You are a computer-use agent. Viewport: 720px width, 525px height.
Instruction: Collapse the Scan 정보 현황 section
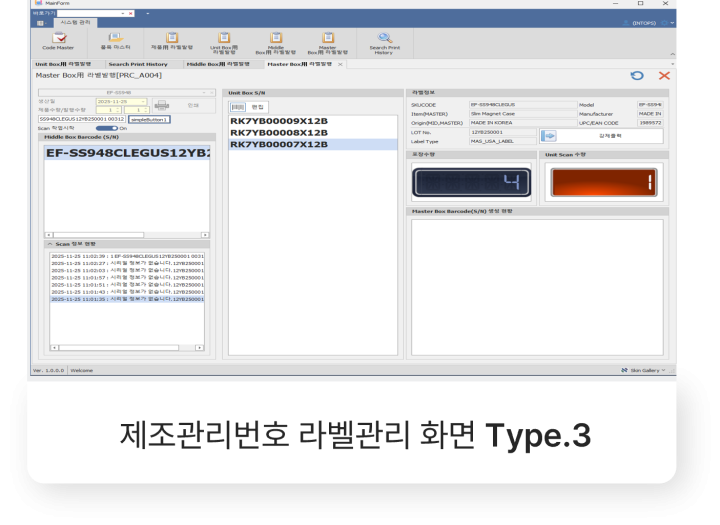[50, 244]
